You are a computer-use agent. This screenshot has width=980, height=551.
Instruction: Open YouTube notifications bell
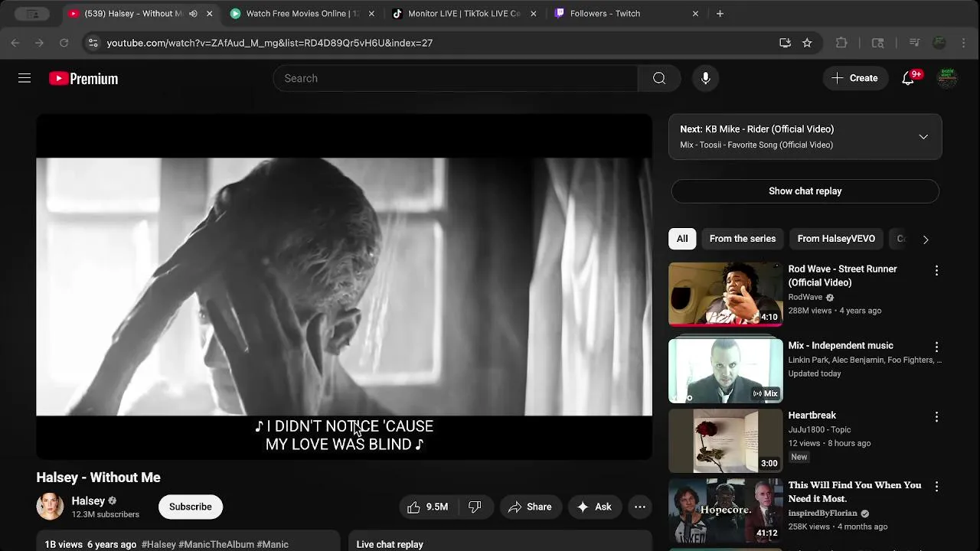908,78
